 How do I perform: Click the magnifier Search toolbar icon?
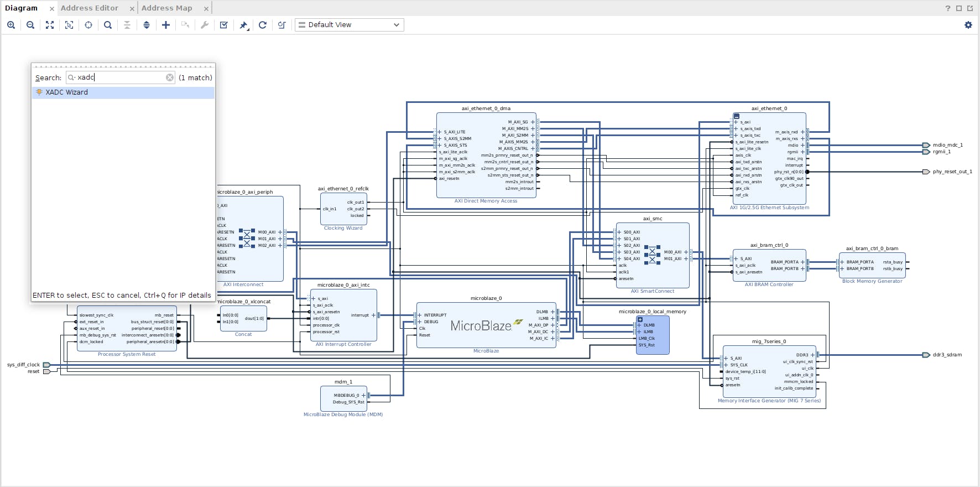108,25
